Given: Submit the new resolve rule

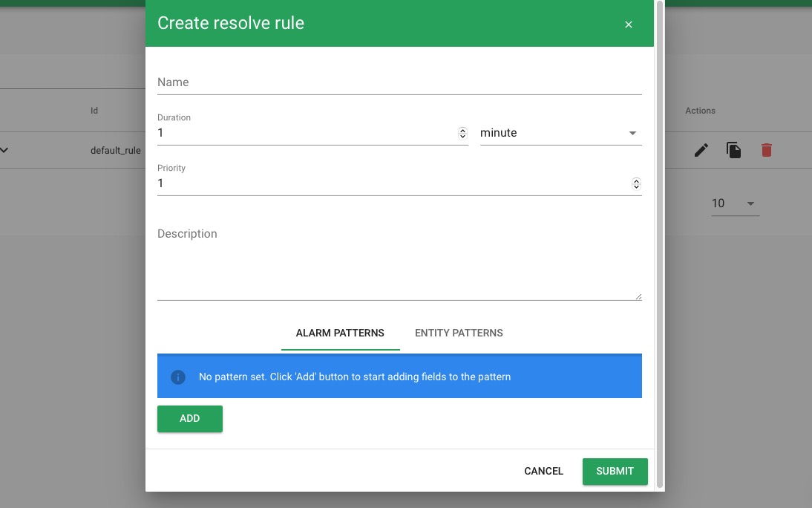Looking at the screenshot, I should (x=615, y=471).
